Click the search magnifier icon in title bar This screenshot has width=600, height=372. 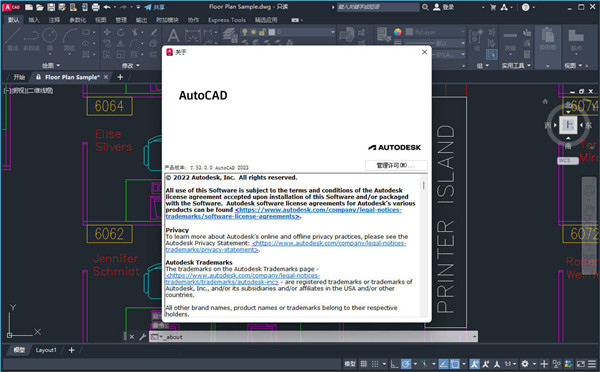coord(425,7)
